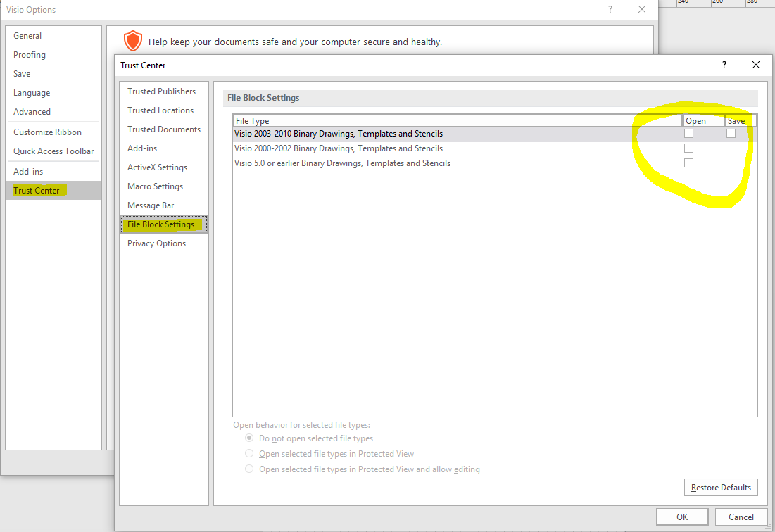This screenshot has height=532, width=775.
Task: Open Add-ins section in Trust Center
Action: pyautogui.click(x=163, y=148)
